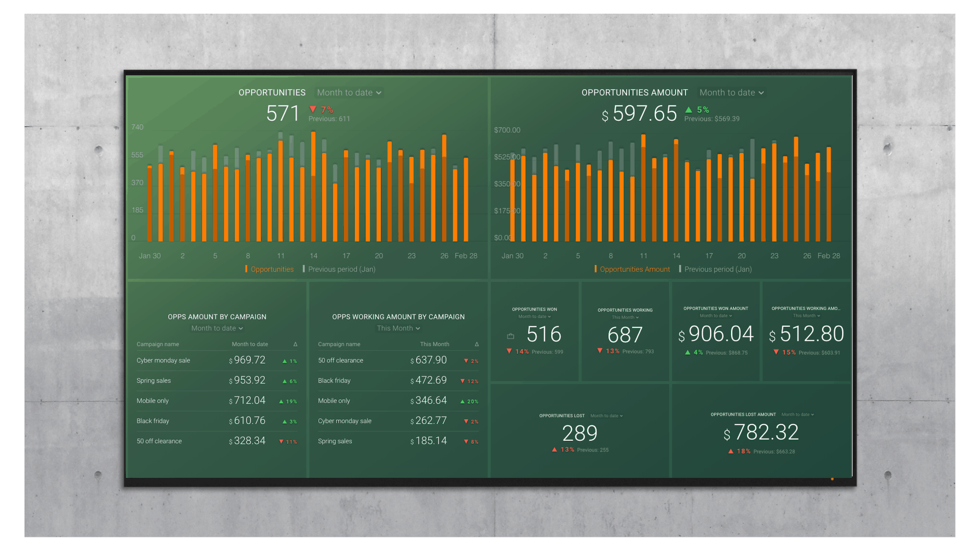Toggle the Opportunities Amount legend series
Viewport: 980px width, 551px height.
634,269
